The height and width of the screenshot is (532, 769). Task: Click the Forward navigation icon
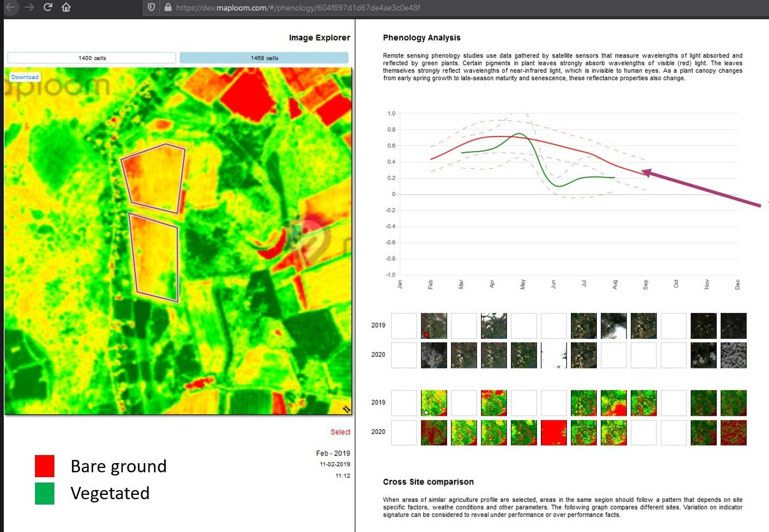(28, 8)
